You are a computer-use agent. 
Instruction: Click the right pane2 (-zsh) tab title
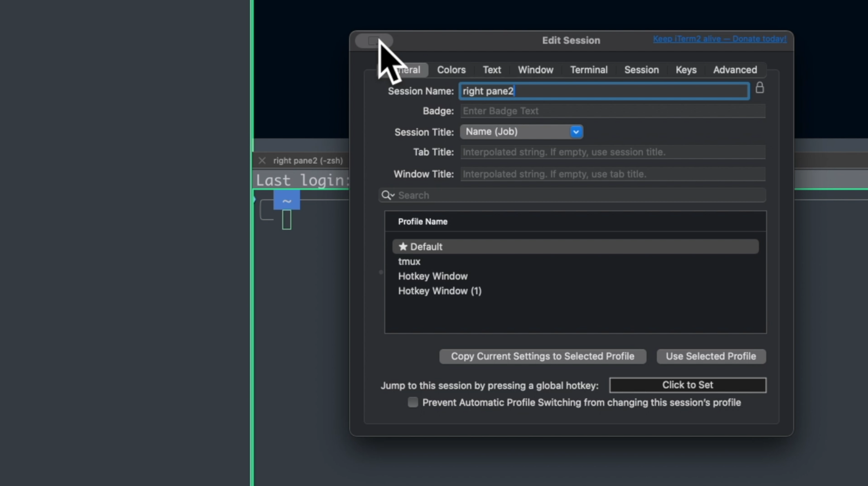[308, 161]
